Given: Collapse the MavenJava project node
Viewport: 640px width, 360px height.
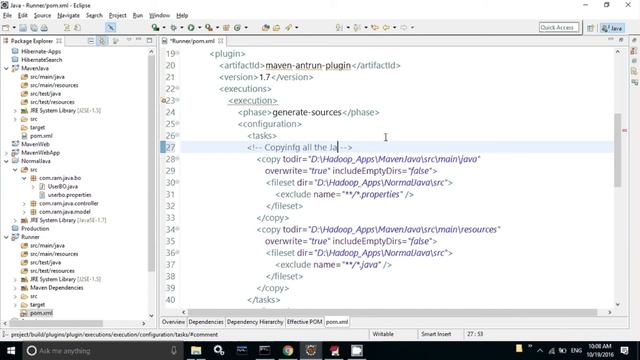Looking at the screenshot, I should [6, 69].
